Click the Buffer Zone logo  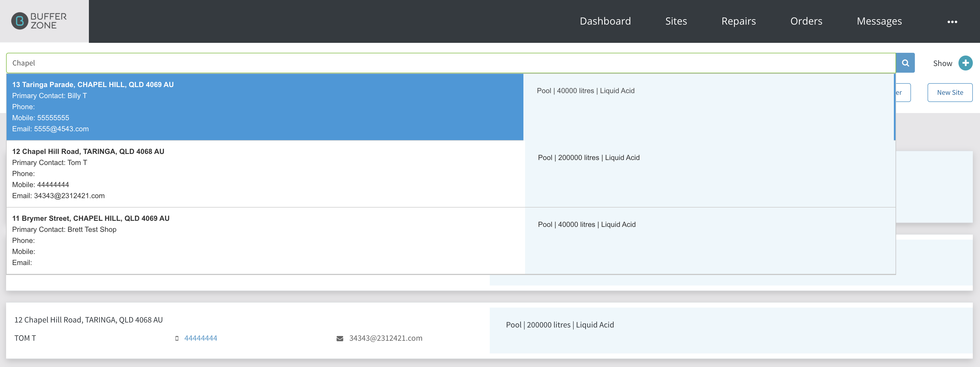[39, 21]
